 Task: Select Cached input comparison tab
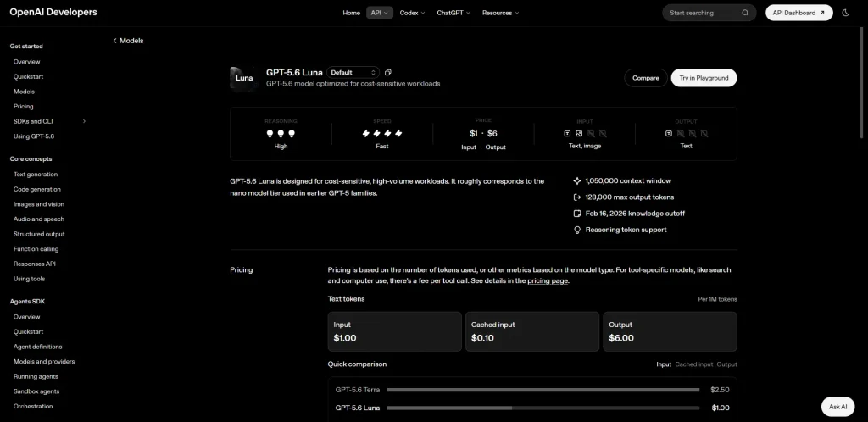693,364
